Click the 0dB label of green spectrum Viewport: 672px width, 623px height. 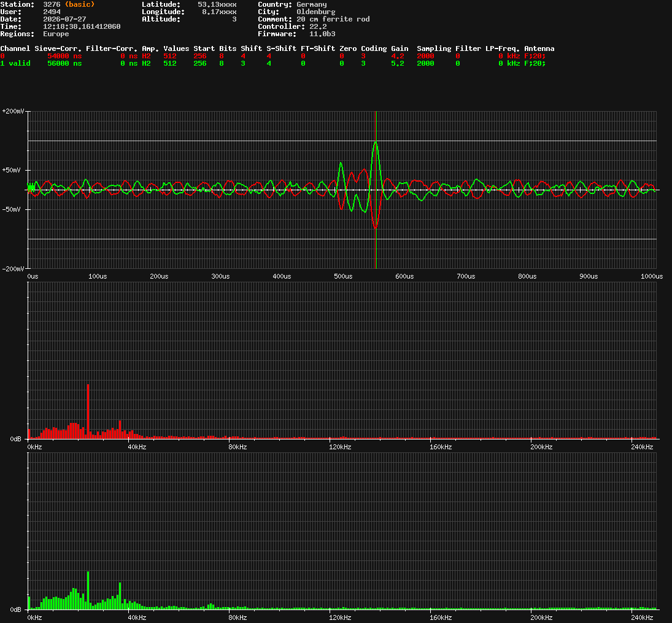pyautogui.click(x=15, y=609)
